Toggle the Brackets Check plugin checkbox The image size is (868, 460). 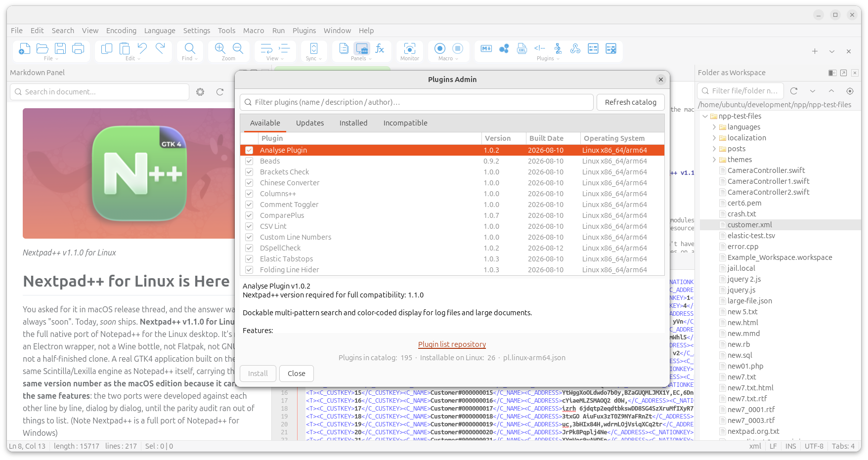pos(249,172)
